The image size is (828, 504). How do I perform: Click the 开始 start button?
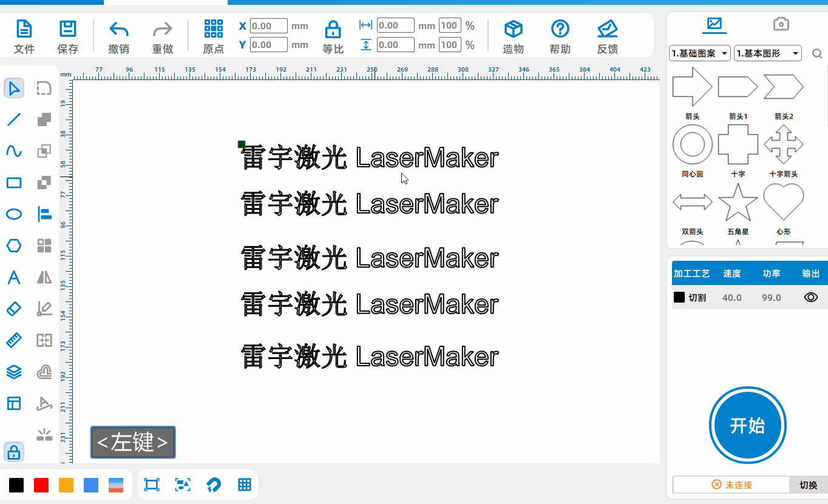(748, 425)
